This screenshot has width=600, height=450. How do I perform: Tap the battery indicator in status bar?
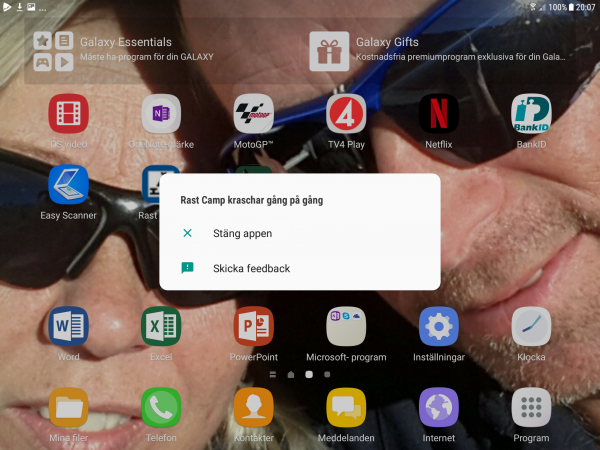571,7
